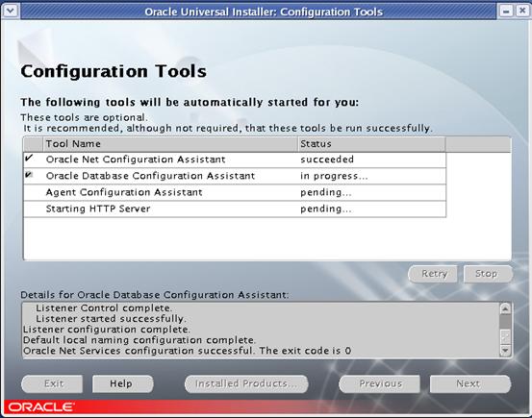
Task: Click the in progress status cell
Action: [372, 176]
